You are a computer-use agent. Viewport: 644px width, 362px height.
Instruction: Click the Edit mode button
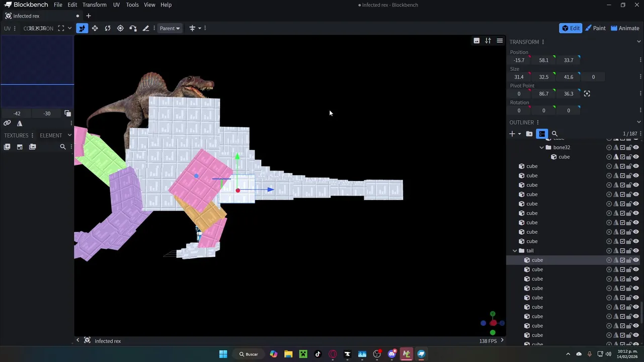click(x=571, y=28)
